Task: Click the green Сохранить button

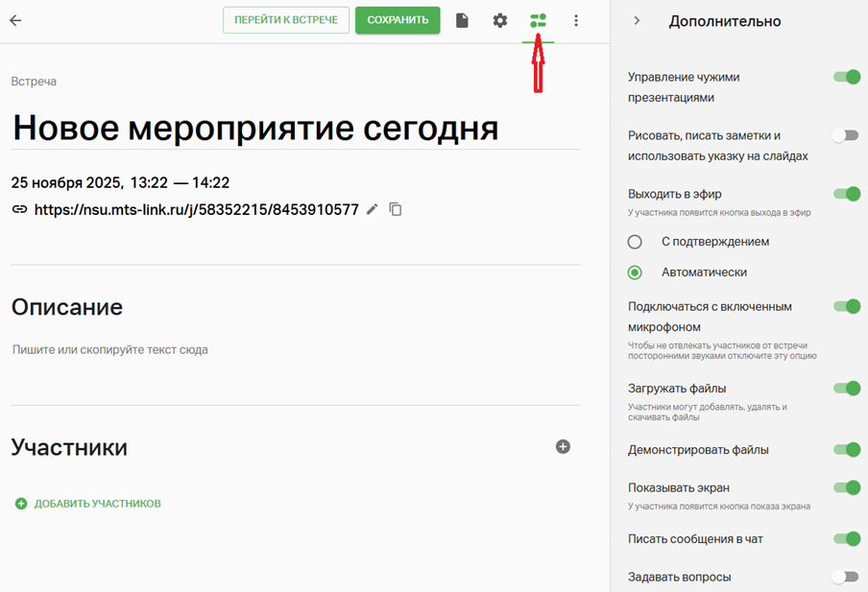Action: click(398, 20)
